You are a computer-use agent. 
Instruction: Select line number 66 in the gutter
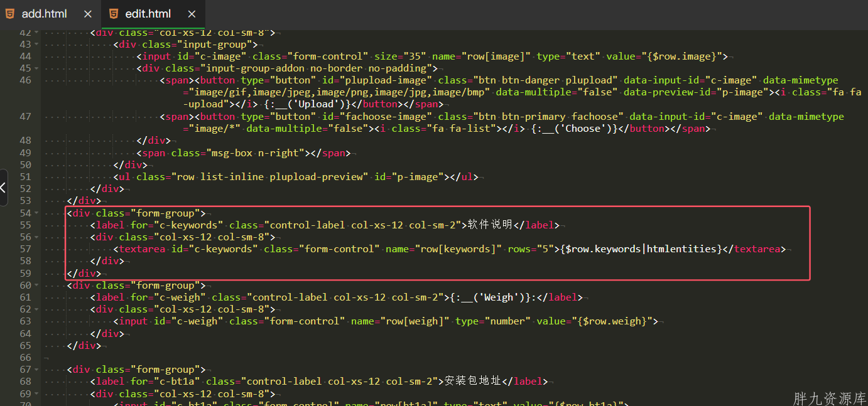[25, 358]
